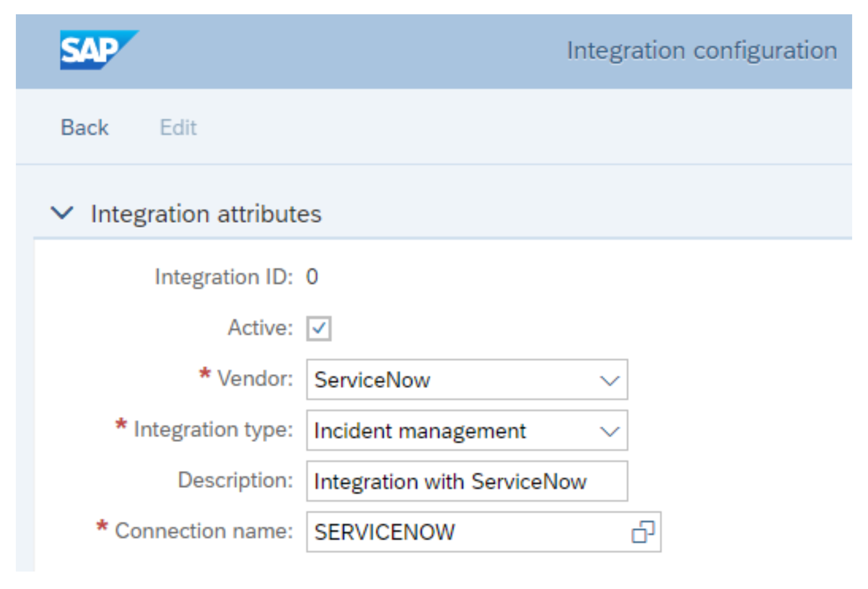This screenshot has width=868, height=589.
Task: Click the Edit button
Action: [178, 127]
